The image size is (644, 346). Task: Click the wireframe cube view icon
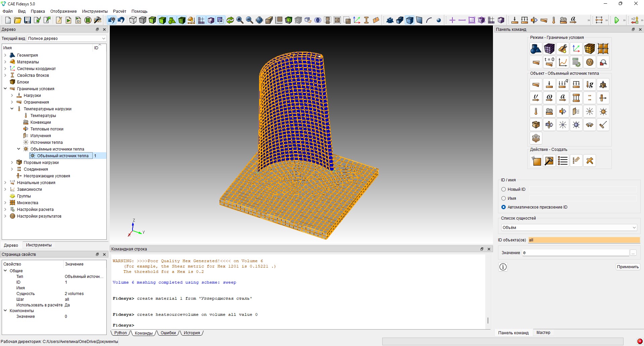click(x=133, y=20)
